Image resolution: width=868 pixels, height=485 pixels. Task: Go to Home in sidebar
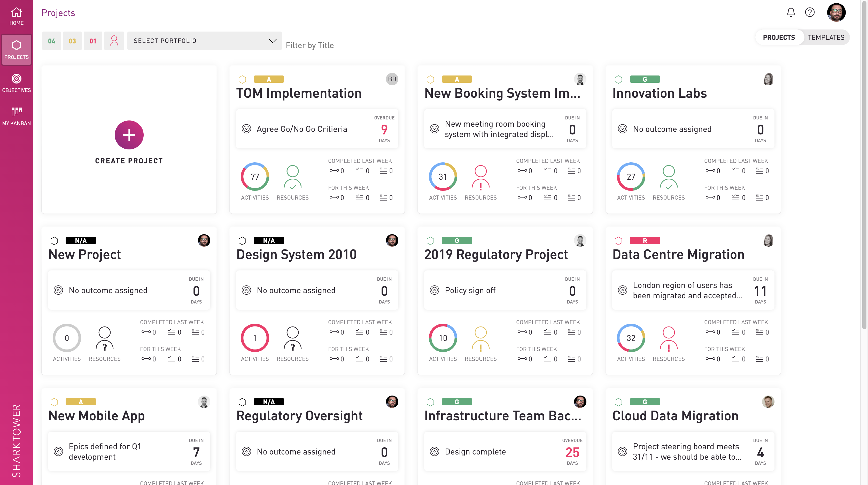tap(16, 16)
